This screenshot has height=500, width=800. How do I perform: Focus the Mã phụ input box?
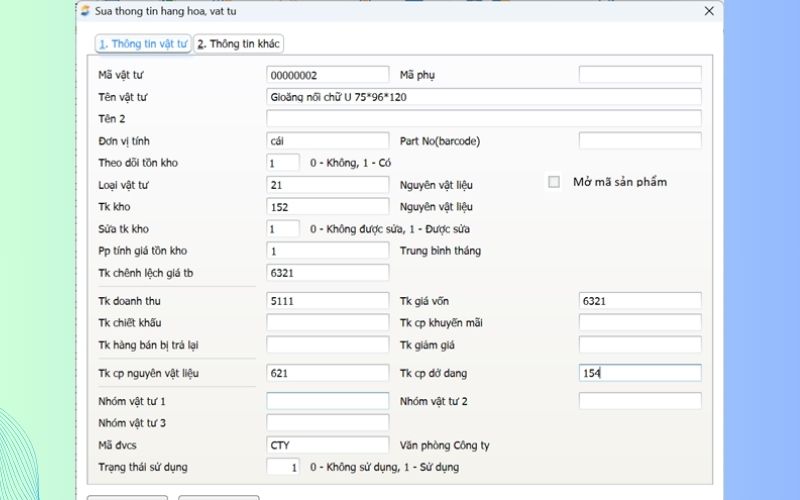coord(640,75)
